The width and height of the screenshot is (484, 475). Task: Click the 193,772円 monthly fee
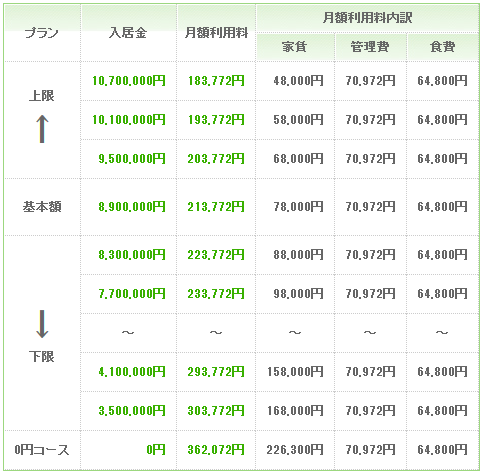tap(216, 120)
